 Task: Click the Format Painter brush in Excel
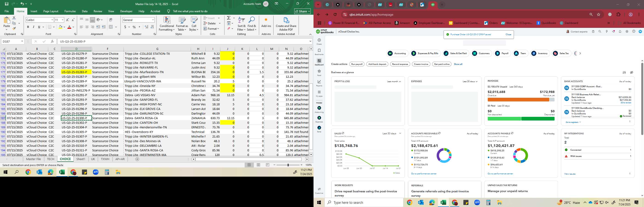point(14,28)
